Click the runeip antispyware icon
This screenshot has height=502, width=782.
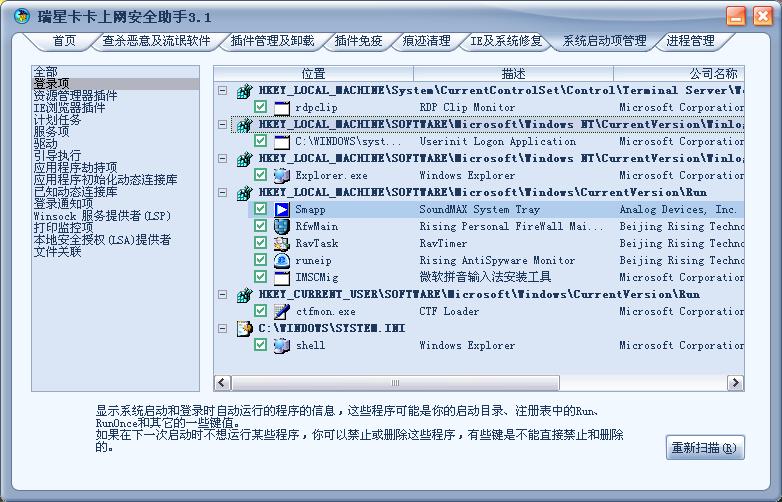coord(282,260)
